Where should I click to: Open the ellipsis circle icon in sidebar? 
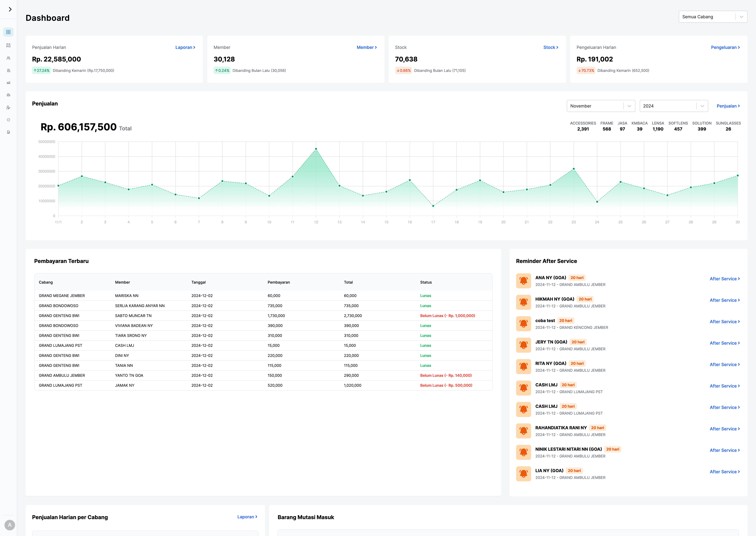[8, 120]
